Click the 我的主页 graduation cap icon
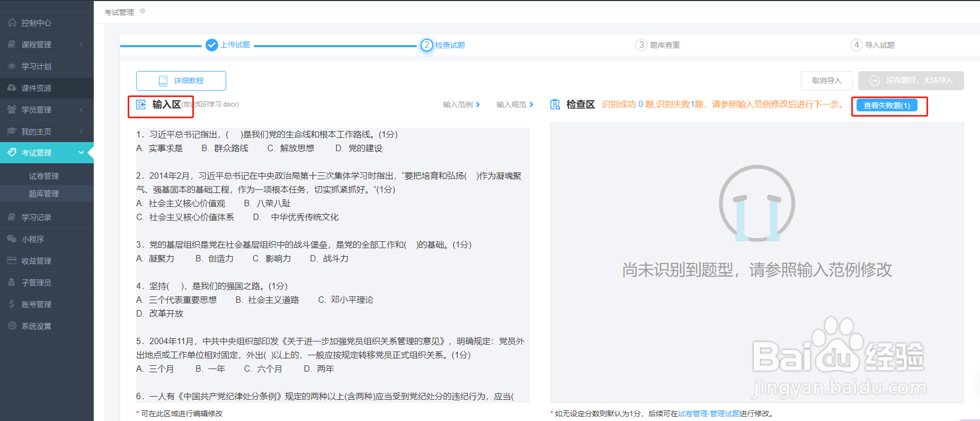 pyautogui.click(x=12, y=131)
